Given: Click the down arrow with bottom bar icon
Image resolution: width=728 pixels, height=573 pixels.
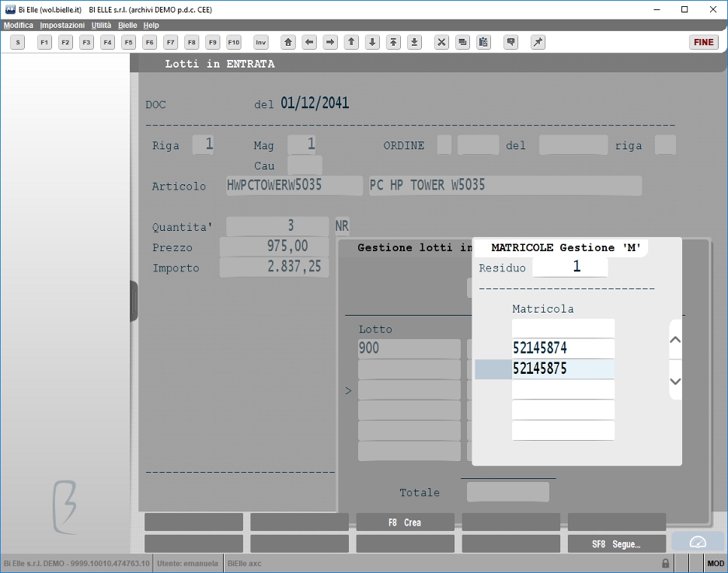Looking at the screenshot, I should (415, 42).
